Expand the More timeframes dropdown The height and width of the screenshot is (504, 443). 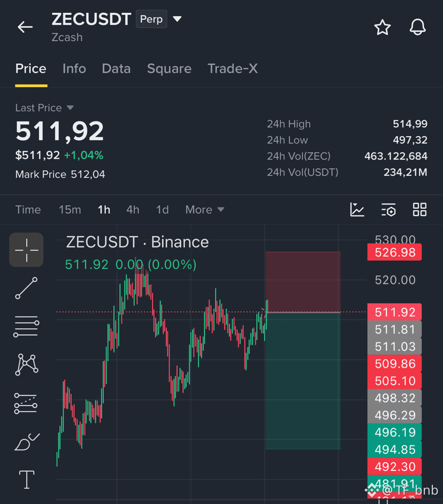click(204, 209)
